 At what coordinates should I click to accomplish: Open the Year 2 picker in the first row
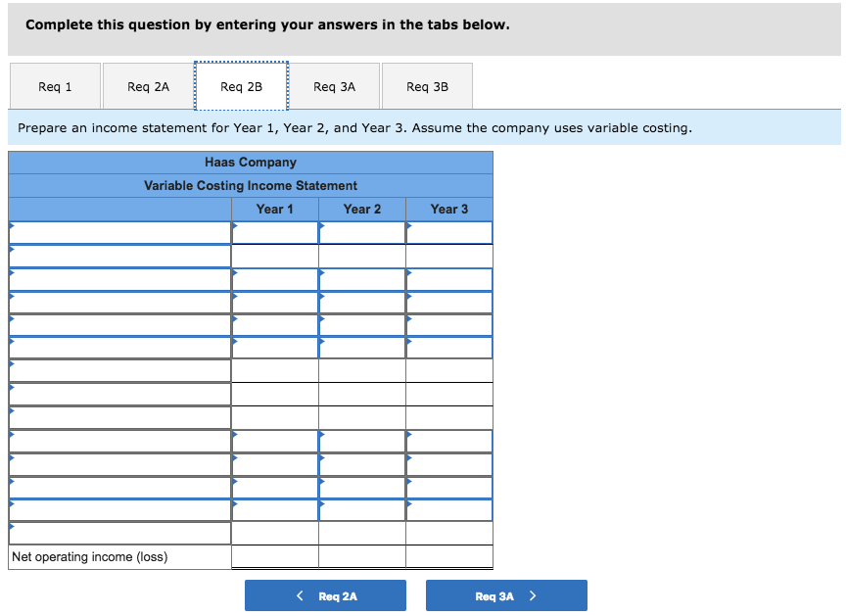point(361,232)
